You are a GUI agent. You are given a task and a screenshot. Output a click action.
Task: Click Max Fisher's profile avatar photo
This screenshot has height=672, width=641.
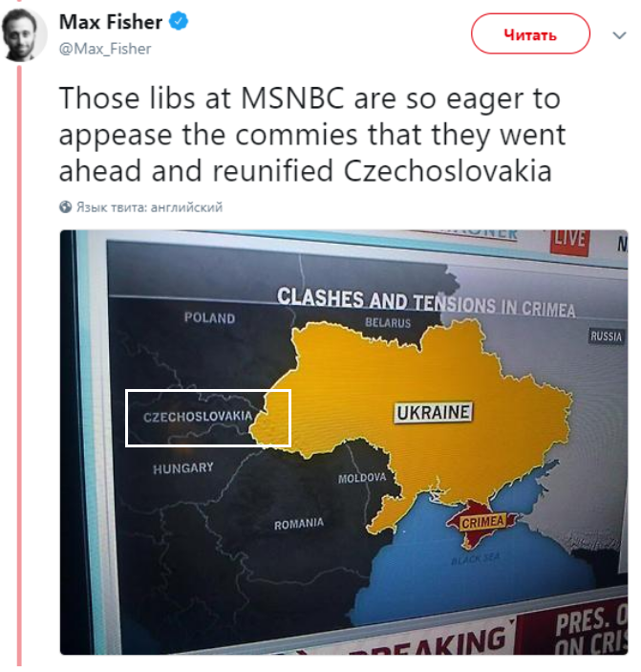coord(22,35)
